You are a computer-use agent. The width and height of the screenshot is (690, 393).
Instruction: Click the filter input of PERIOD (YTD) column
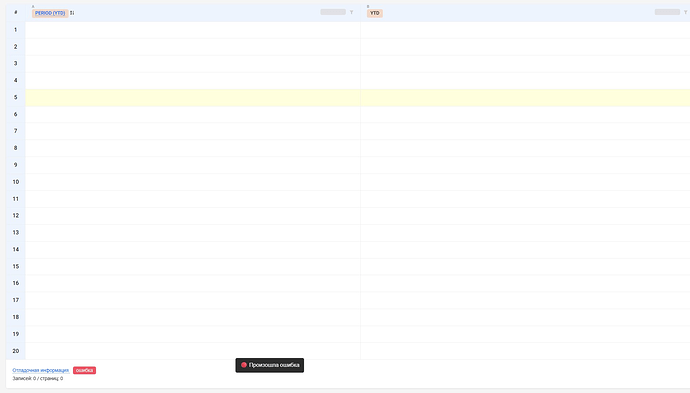(333, 12)
